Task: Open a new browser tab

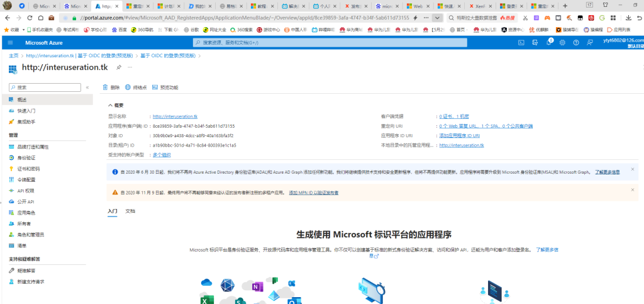Action: point(565,6)
